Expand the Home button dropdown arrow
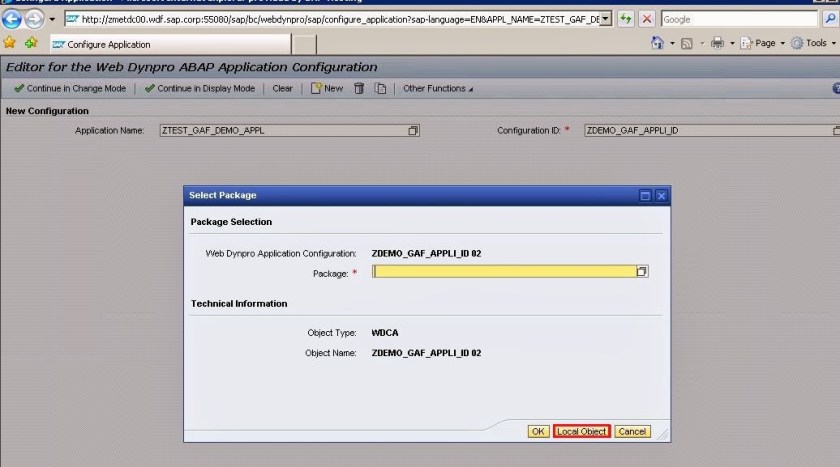 (672, 43)
